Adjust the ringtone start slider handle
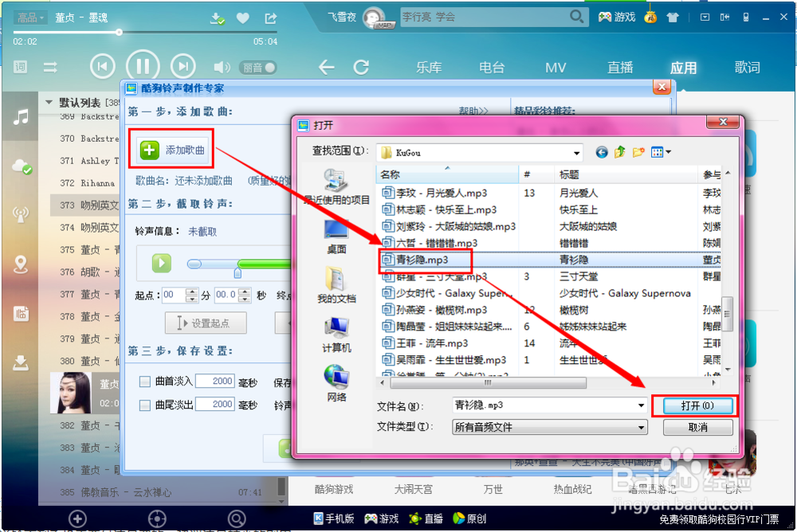 click(238, 273)
